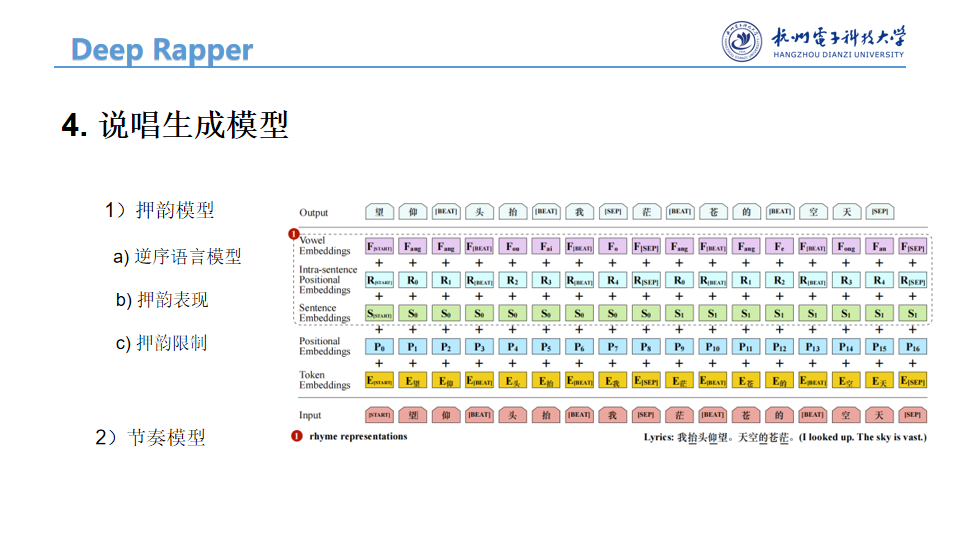Click the red marker beside 'rhyme representations' legend
Image resolution: width=960 pixels, height=540 pixels.
(297, 436)
